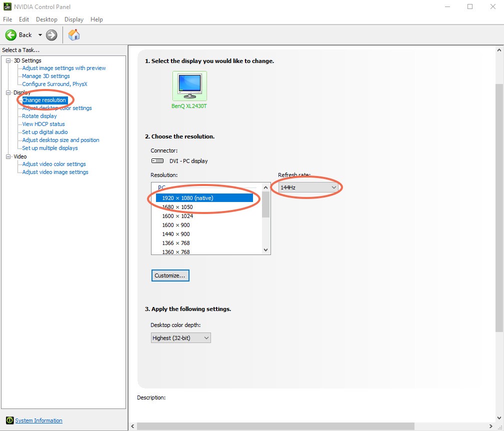
Task: Select Change resolution task
Action: [44, 100]
